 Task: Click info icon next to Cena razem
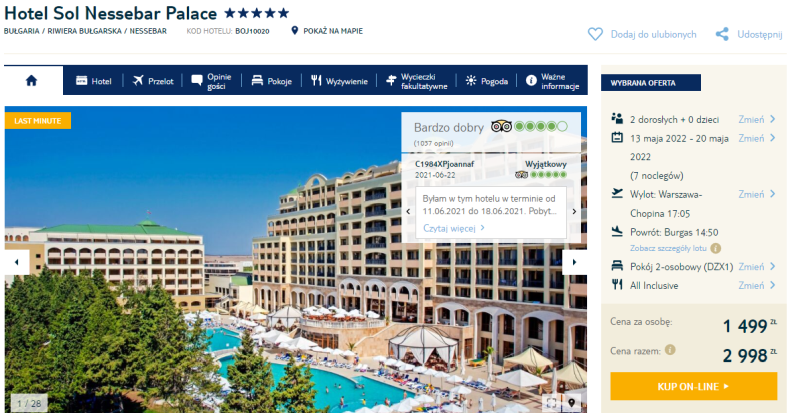pyautogui.click(x=670, y=350)
